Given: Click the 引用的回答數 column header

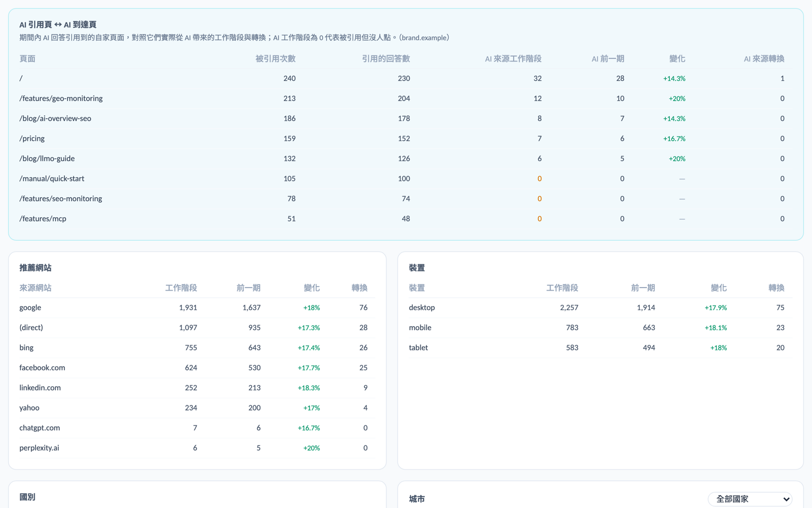Looking at the screenshot, I should coord(386,58).
